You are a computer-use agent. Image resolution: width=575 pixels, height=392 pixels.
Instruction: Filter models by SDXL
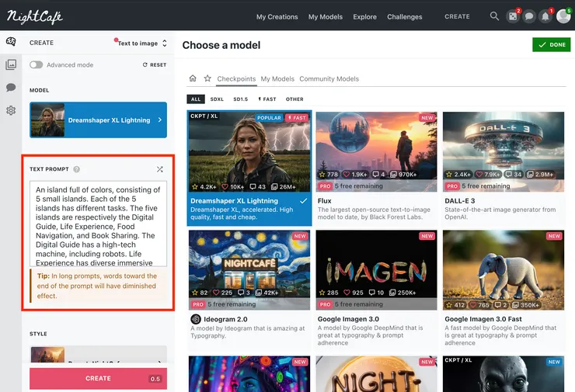pos(217,99)
